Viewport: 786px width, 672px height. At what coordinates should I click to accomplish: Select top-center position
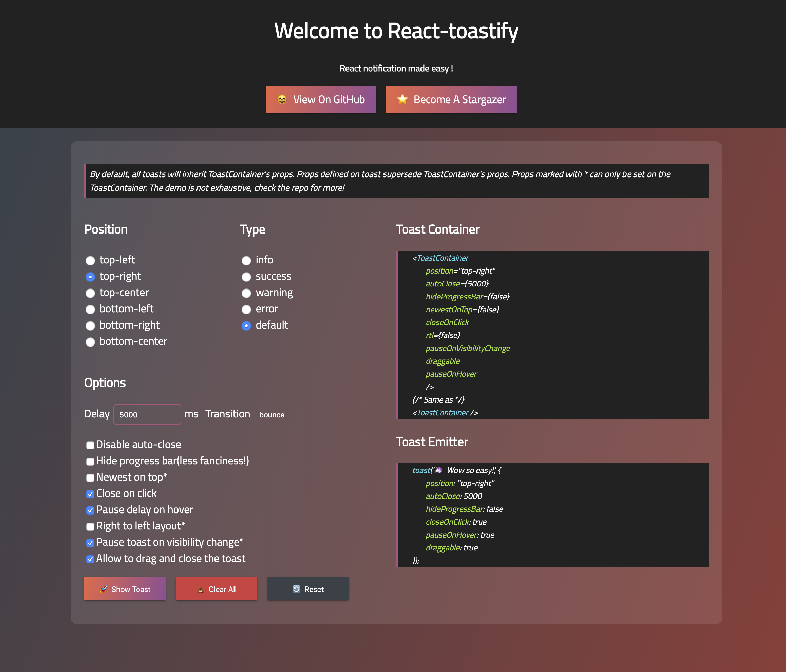[x=90, y=293]
